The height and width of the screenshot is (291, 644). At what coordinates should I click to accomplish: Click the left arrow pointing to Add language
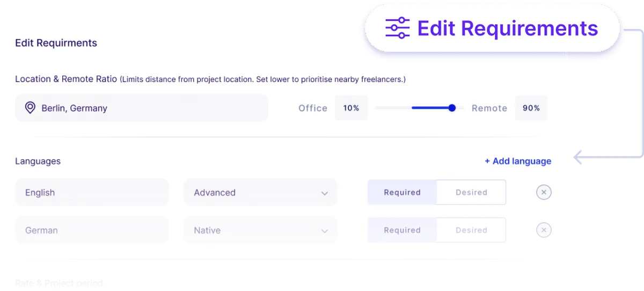coord(579,158)
